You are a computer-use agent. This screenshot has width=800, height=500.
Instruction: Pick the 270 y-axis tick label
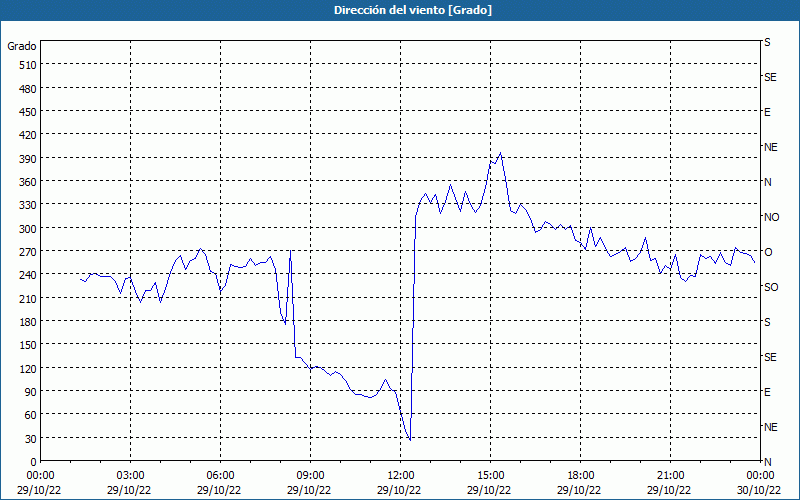(x=28, y=252)
